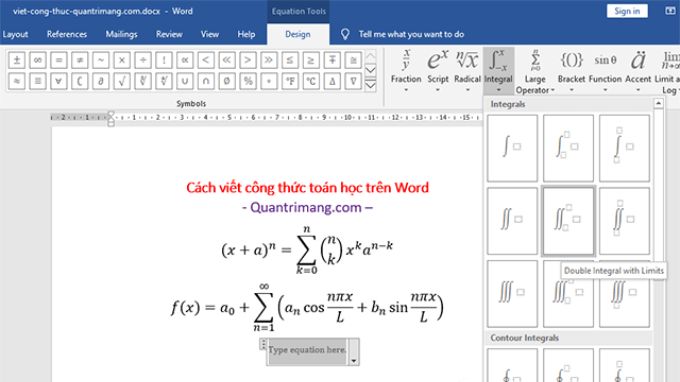
Task: Insert double integral with stacked limits
Action: click(x=624, y=221)
